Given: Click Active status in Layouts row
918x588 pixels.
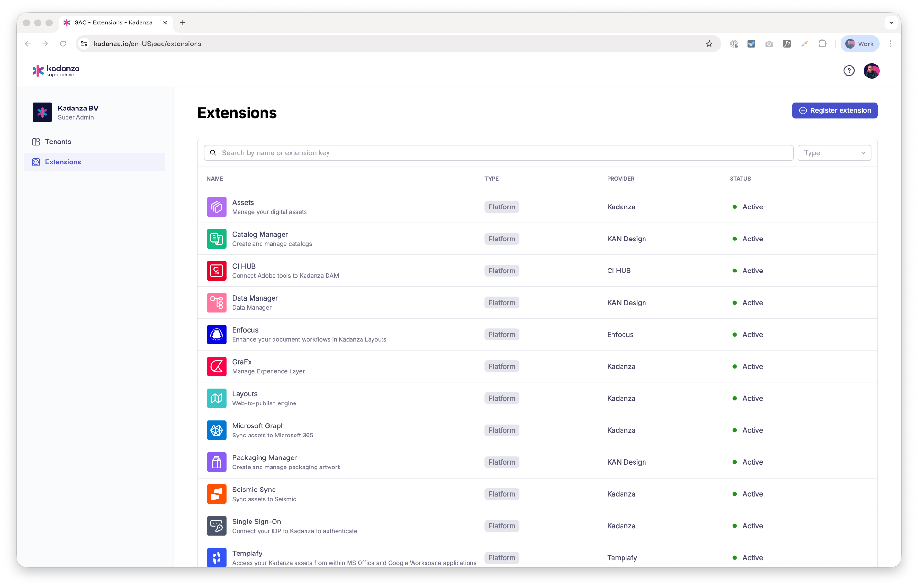Looking at the screenshot, I should (748, 398).
